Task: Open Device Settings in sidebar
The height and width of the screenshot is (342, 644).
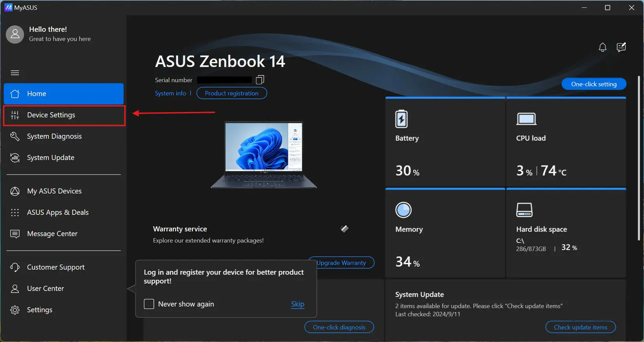Action: pos(64,115)
